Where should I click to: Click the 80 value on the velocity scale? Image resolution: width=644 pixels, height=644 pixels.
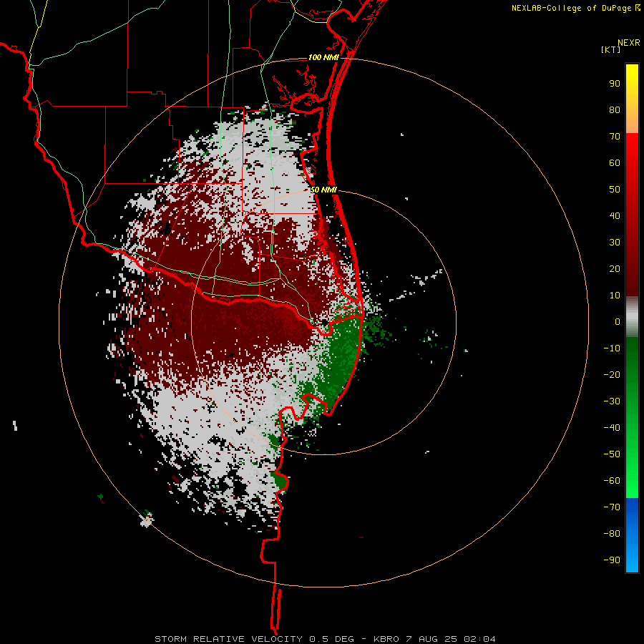pyautogui.click(x=615, y=110)
